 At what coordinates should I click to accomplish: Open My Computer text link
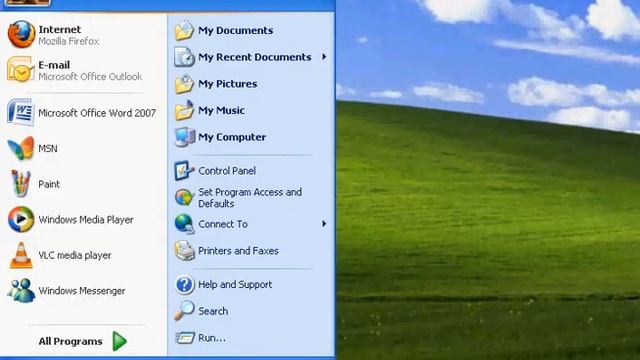[x=232, y=137]
